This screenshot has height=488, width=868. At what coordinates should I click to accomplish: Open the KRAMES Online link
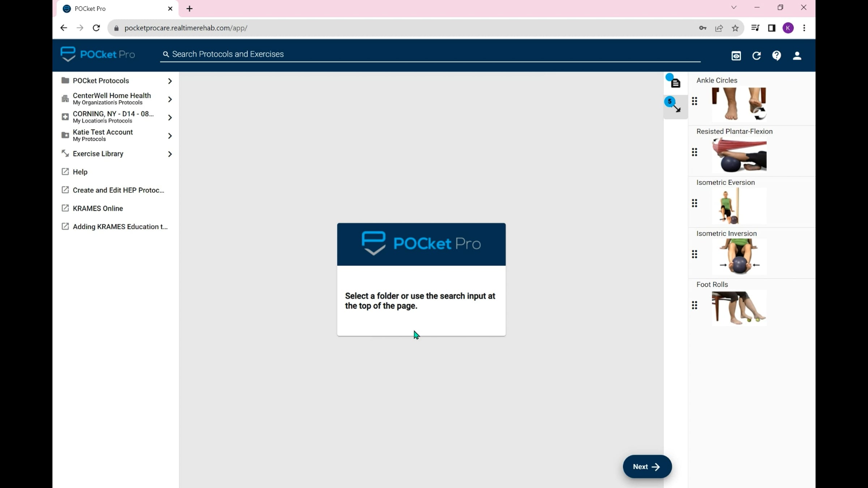116,208
